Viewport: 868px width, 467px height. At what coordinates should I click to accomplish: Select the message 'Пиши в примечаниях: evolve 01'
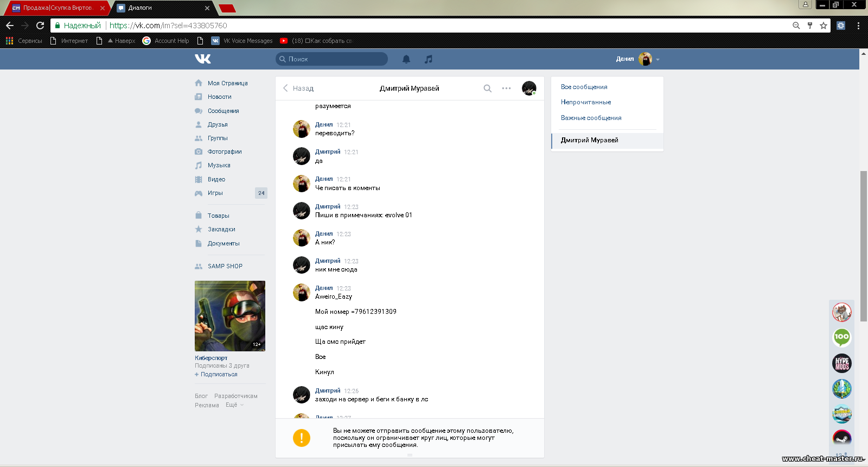tap(363, 215)
